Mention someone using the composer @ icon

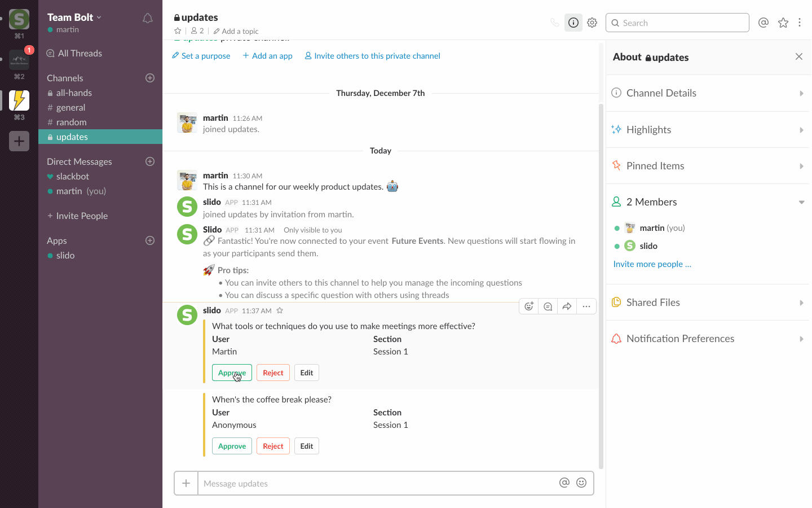click(x=564, y=483)
